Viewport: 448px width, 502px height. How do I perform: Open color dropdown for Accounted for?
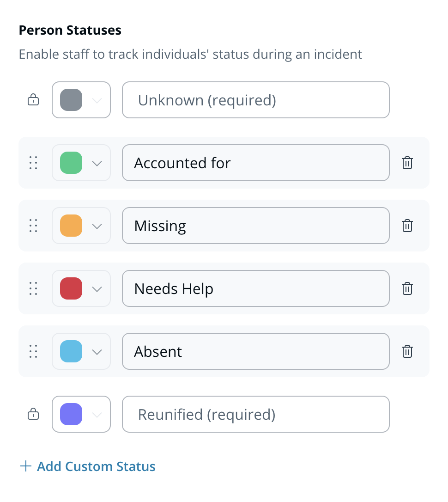(x=97, y=163)
